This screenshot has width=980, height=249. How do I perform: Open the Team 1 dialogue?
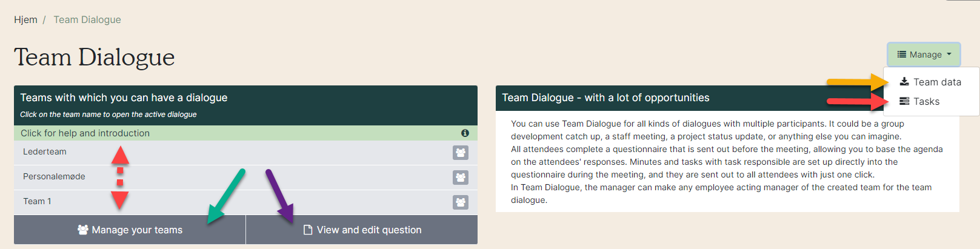37,201
